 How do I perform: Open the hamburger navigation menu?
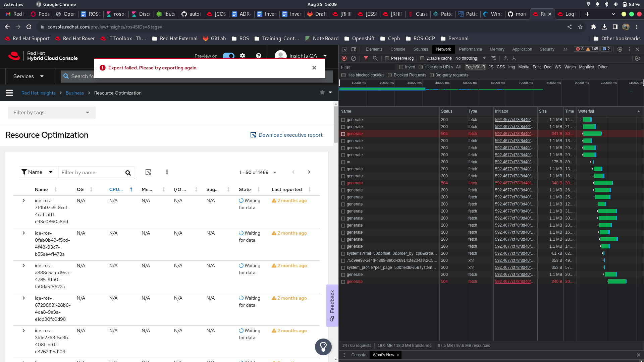pyautogui.click(x=9, y=93)
